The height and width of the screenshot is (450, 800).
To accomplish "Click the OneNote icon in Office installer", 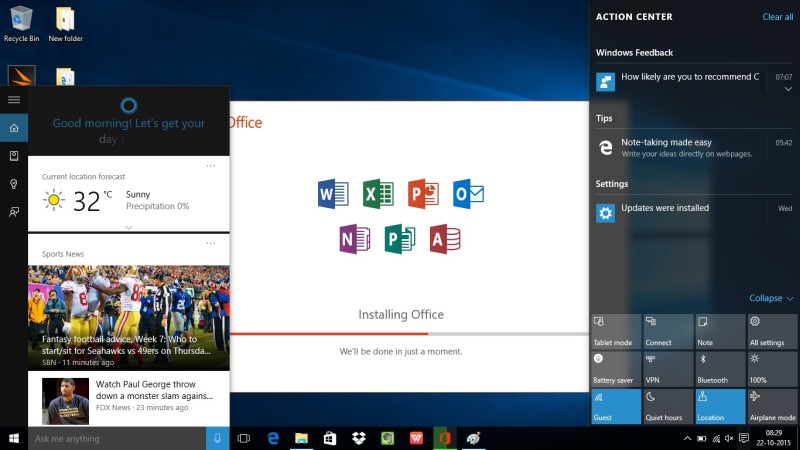I will [355, 239].
